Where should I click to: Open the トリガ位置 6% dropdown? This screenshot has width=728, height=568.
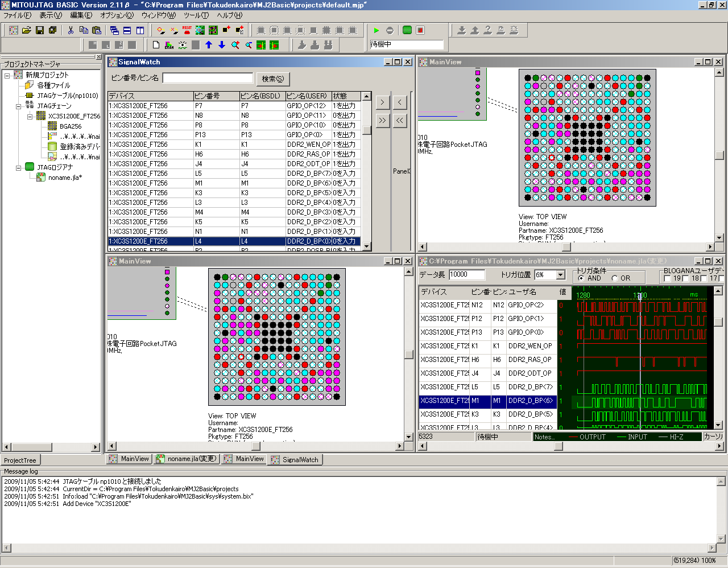[x=561, y=275]
